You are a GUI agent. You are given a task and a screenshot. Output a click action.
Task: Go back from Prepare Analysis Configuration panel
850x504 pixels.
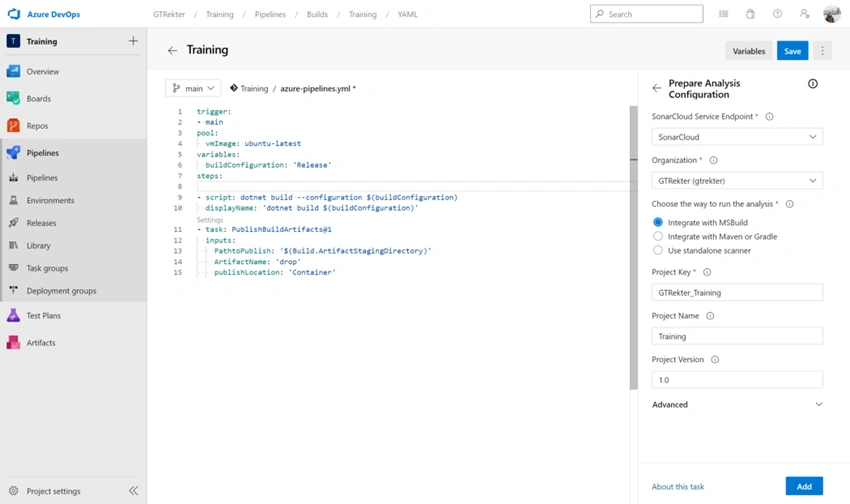click(x=657, y=88)
